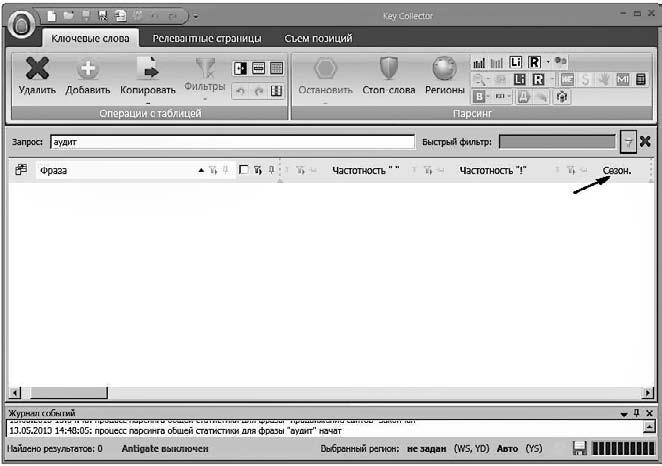
Task: Switch to Релевантные страницы tab
Action: click(x=207, y=38)
